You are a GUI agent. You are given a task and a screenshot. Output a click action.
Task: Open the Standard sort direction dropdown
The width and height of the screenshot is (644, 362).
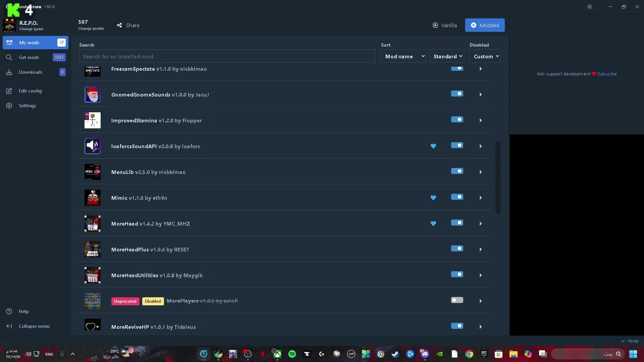click(447, 56)
